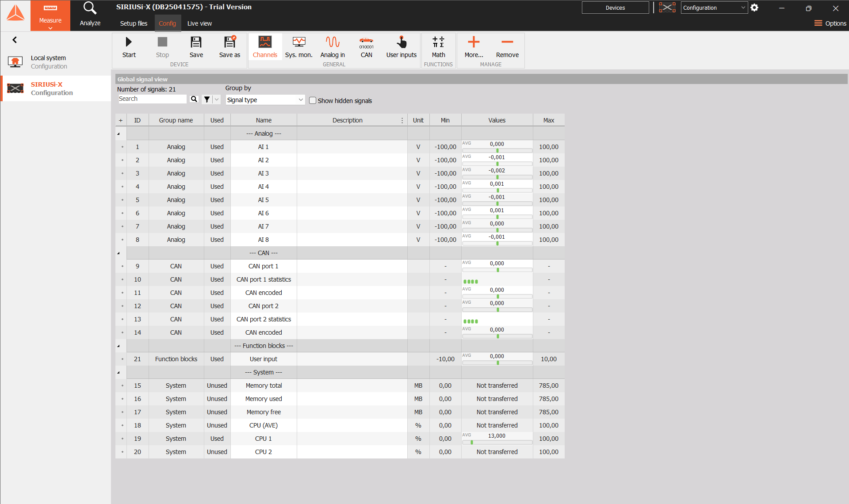Viewport: 849px width, 504px height.
Task: Select the Channels view icon
Action: tap(265, 48)
